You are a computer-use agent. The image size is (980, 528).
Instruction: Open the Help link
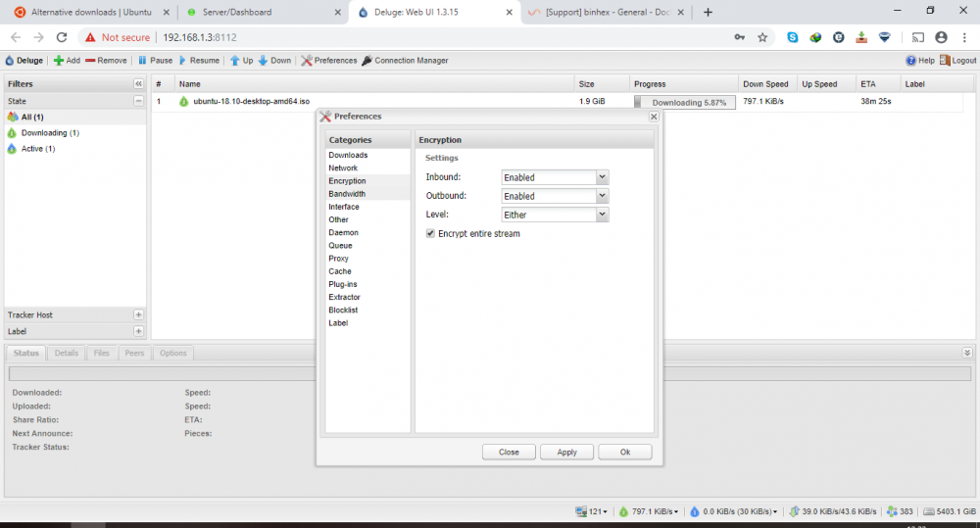point(920,61)
